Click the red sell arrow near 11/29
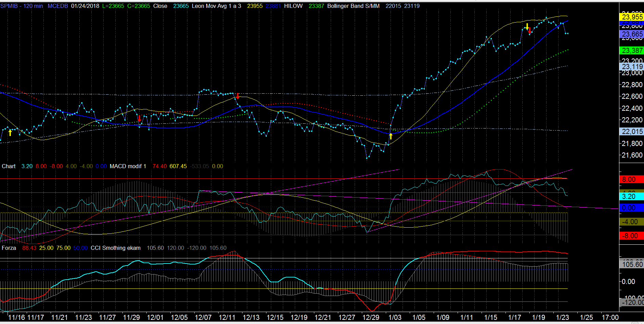Screen dimensions: 644x324 (x=140, y=119)
